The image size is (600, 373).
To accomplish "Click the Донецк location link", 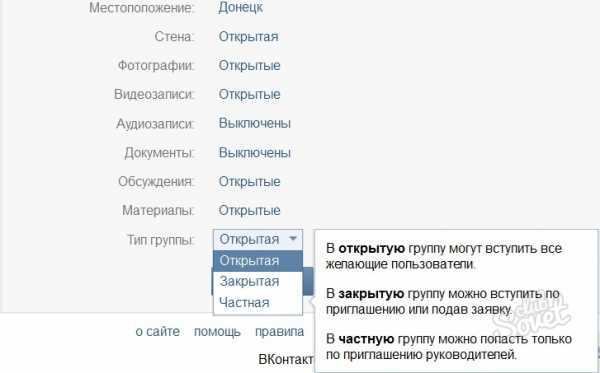I will point(241,7).
